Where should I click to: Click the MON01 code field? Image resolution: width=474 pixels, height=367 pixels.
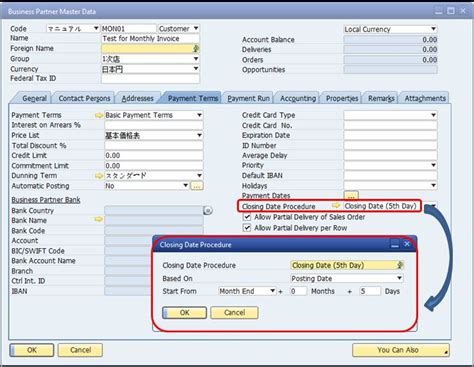129,29
